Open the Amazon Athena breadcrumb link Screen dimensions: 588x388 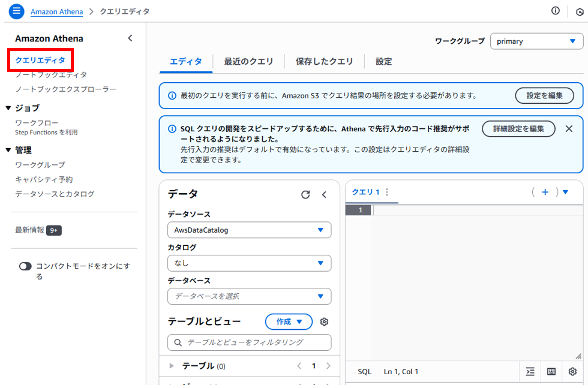(x=56, y=11)
